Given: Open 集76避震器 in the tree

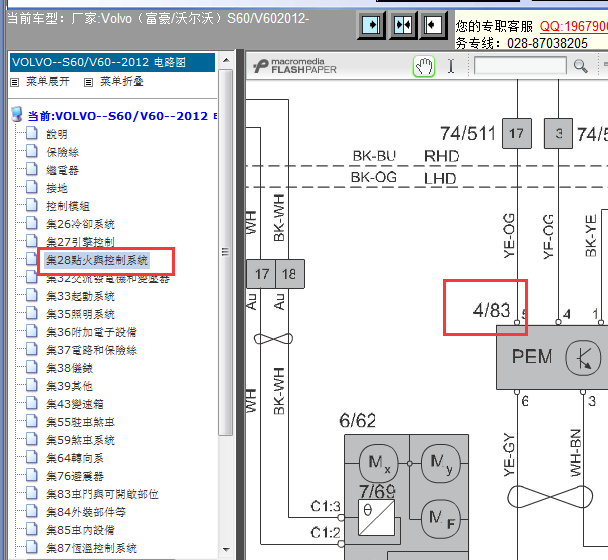Looking at the screenshot, I should (x=75, y=476).
